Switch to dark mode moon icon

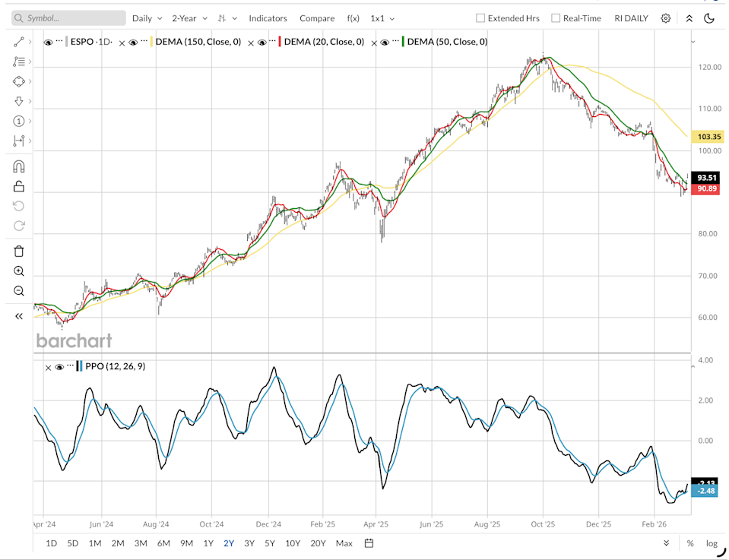(709, 18)
